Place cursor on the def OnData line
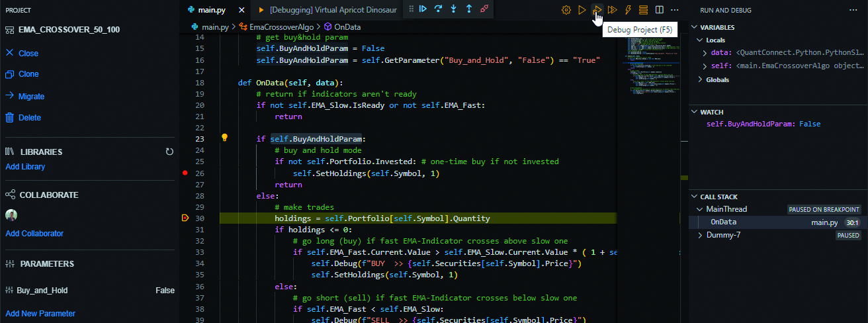 click(290, 83)
